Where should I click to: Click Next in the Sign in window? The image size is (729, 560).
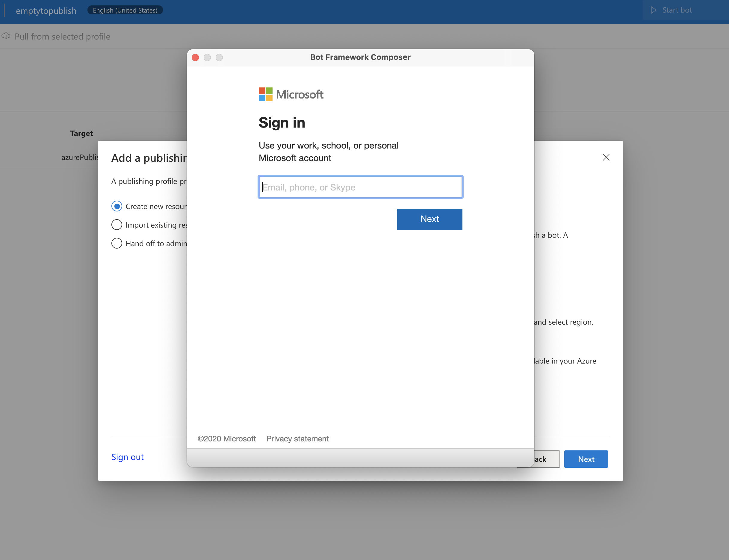429,219
